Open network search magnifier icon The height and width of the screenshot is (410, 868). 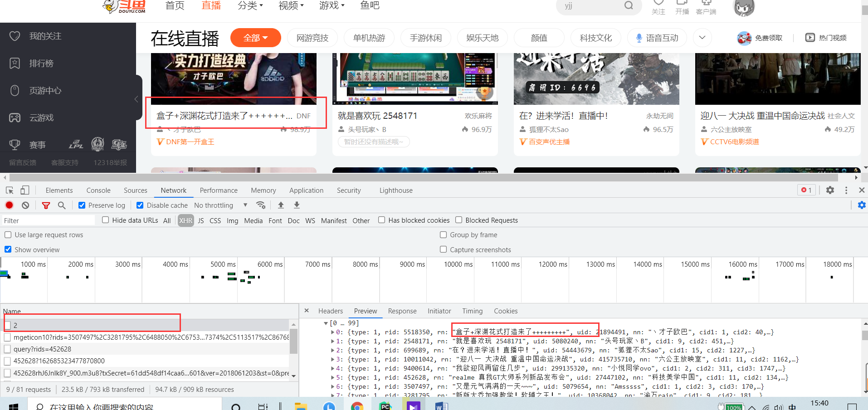coord(62,205)
